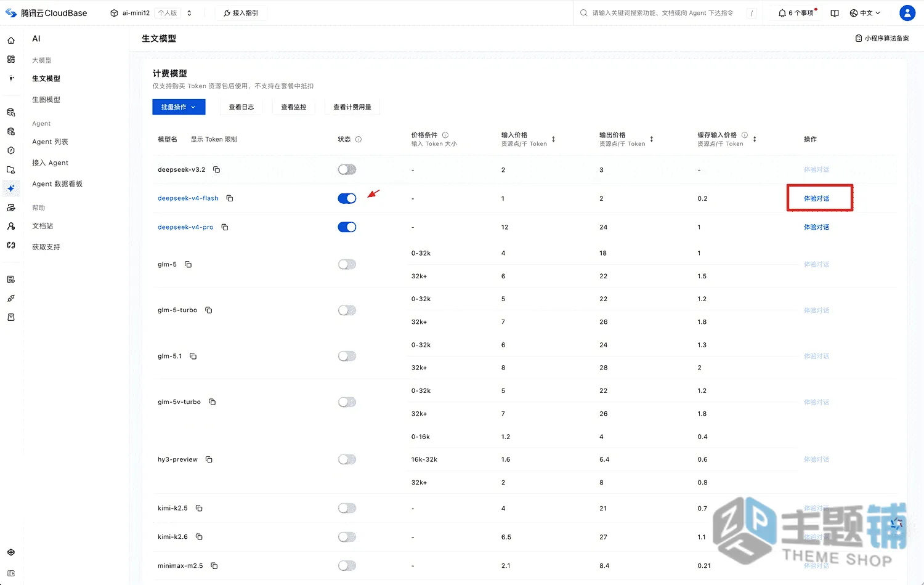The image size is (924, 585).
Task: Sort by 缓存输入价格 column
Action: coord(755,139)
